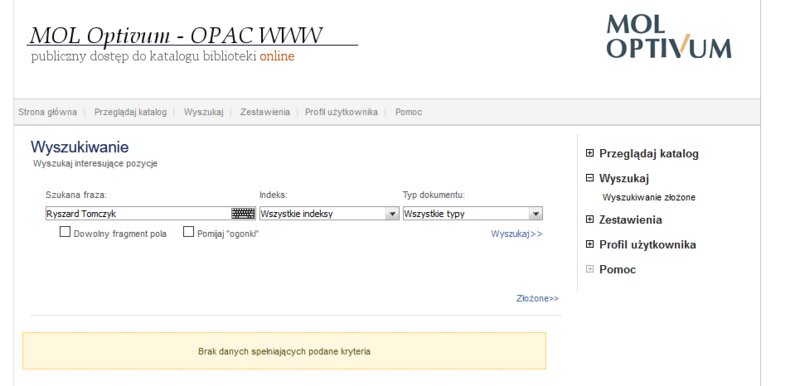
Task: Click the Wyszukaj>> search link
Action: point(516,234)
